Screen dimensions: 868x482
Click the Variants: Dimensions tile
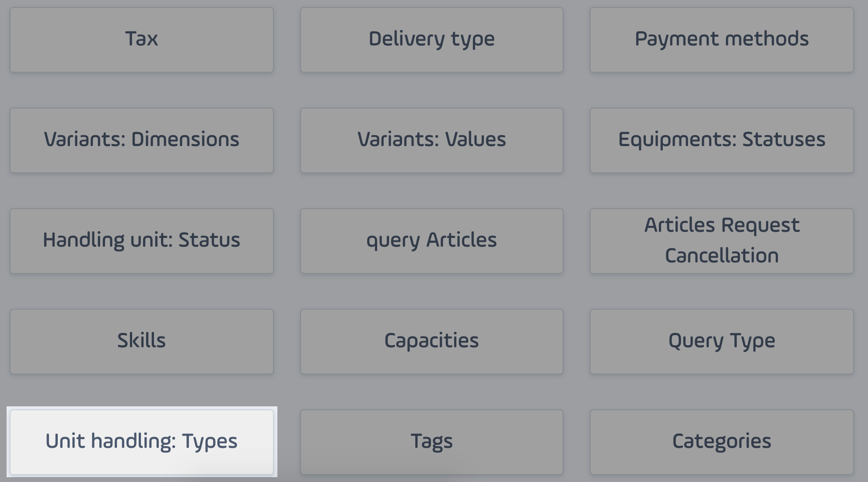click(x=142, y=140)
